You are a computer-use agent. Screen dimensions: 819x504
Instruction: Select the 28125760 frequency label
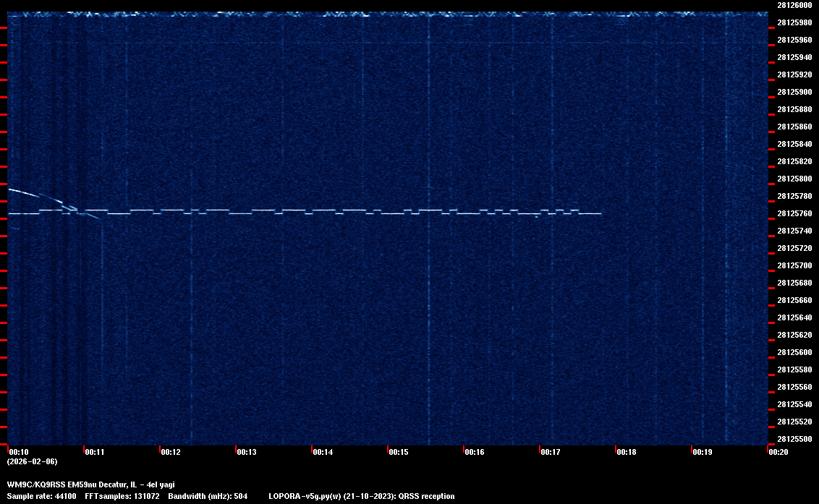[794, 213]
